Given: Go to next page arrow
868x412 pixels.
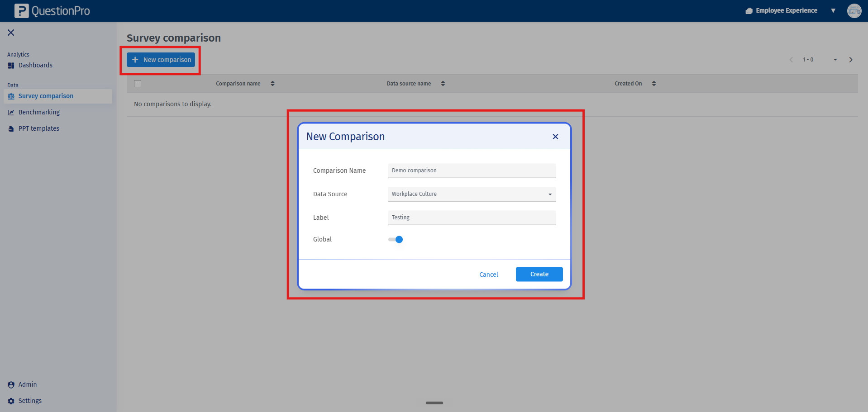Looking at the screenshot, I should point(851,60).
